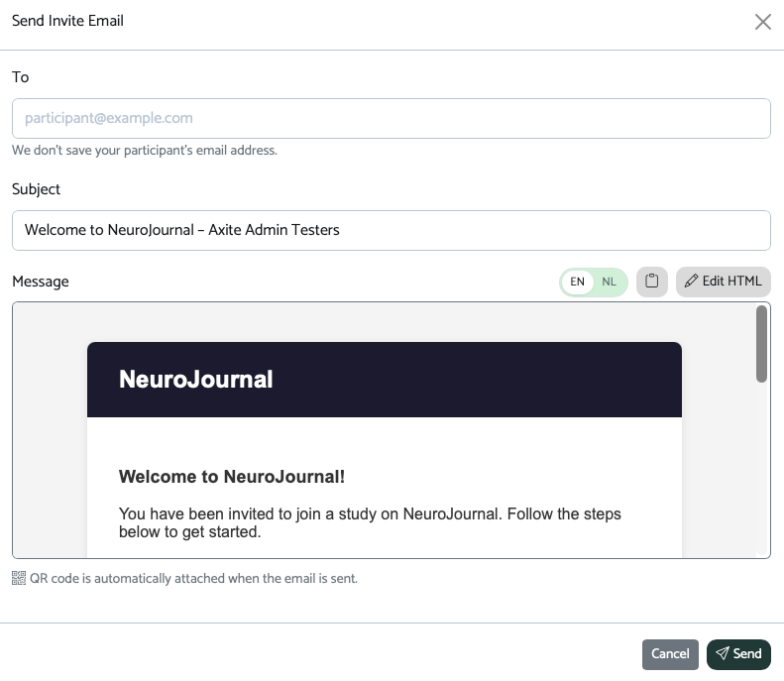Click the 'You have been invited' paragraph
The image size is (784, 681).
coord(370,523)
